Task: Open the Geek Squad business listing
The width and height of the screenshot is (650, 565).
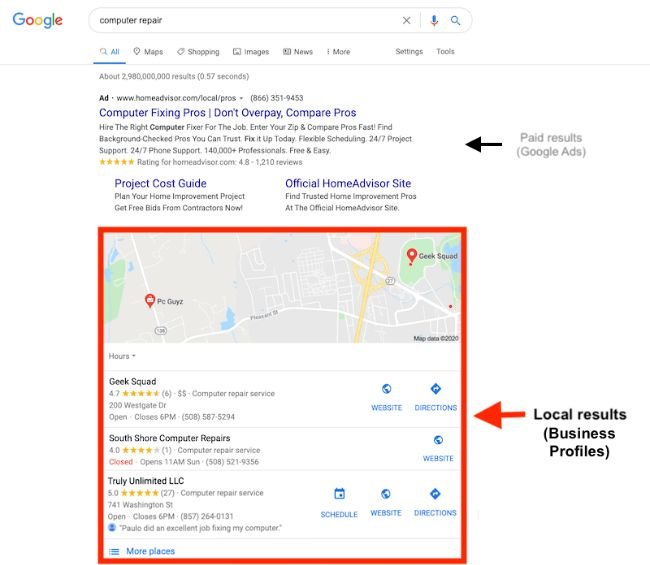Action: [x=133, y=381]
